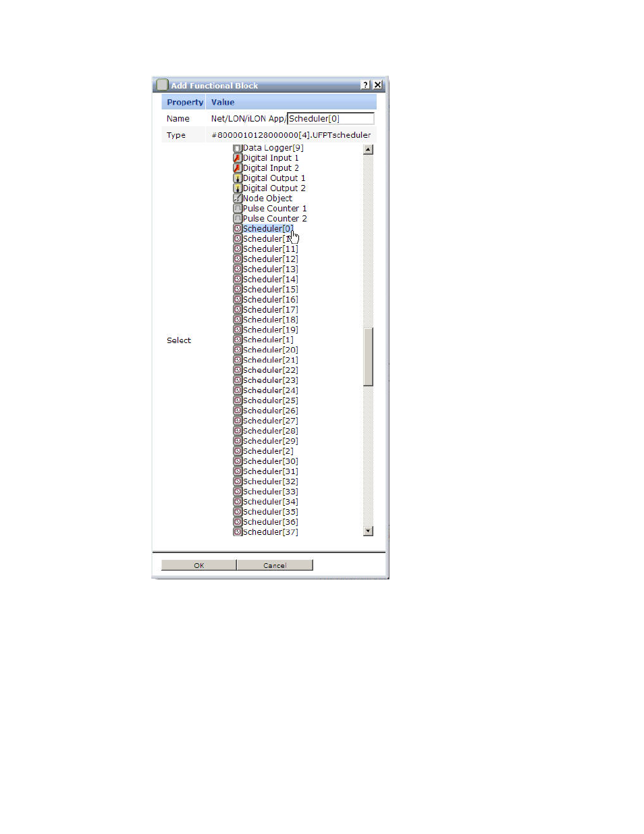The height and width of the screenshot is (834, 644).
Task: Click the Scheduler[21] clock icon
Action: coord(238,361)
